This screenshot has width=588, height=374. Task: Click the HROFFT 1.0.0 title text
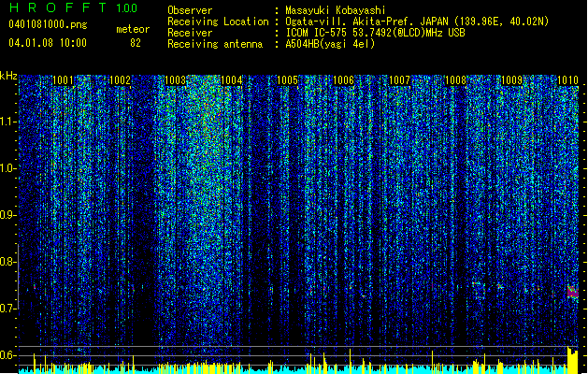point(73,7)
